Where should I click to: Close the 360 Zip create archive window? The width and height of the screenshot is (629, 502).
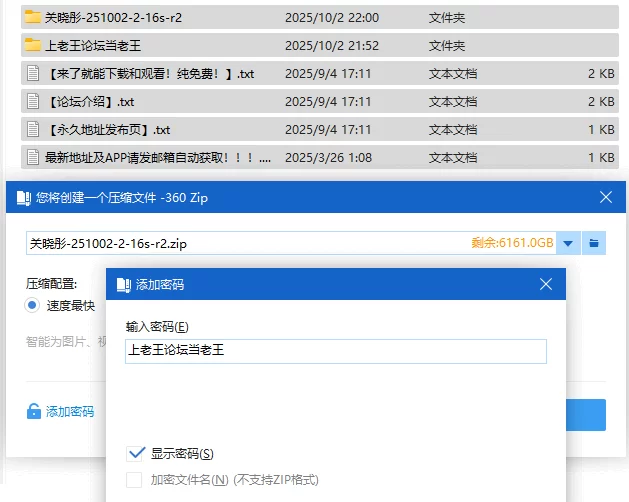[x=606, y=198]
